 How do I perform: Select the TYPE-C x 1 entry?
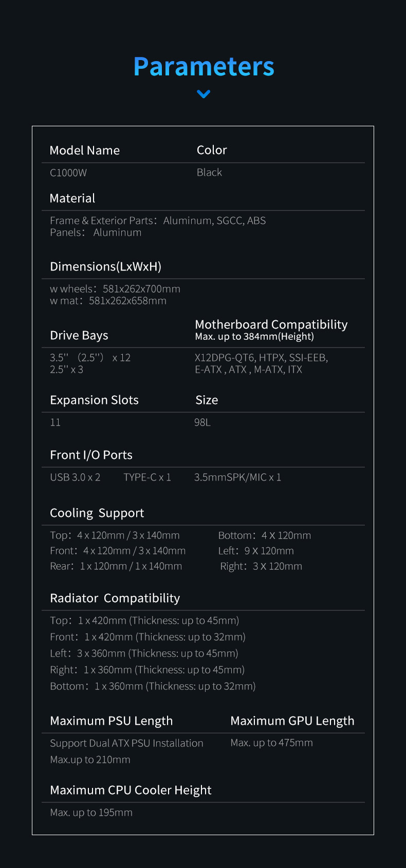pos(147,477)
